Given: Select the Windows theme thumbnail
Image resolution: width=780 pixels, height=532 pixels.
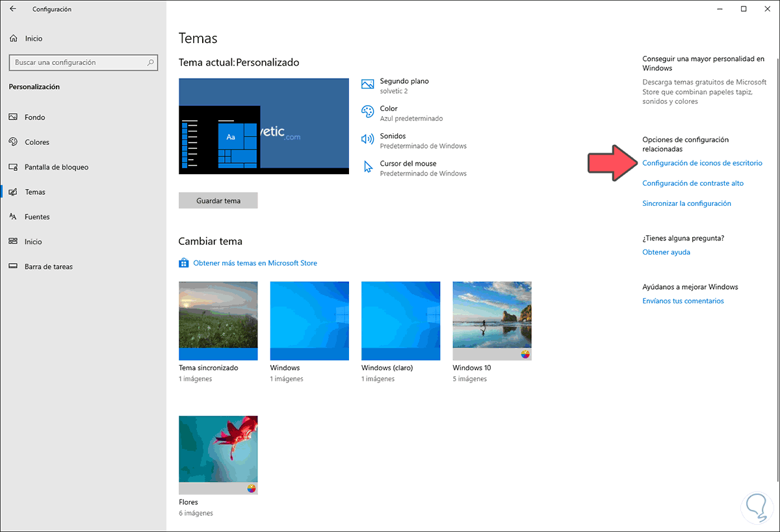Looking at the screenshot, I should click(x=309, y=321).
